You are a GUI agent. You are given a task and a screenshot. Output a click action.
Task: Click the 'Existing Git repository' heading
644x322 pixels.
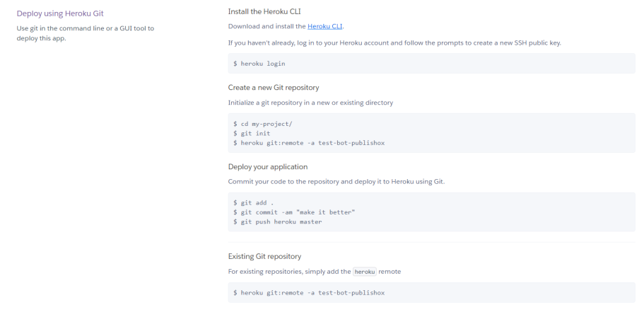tap(264, 256)
